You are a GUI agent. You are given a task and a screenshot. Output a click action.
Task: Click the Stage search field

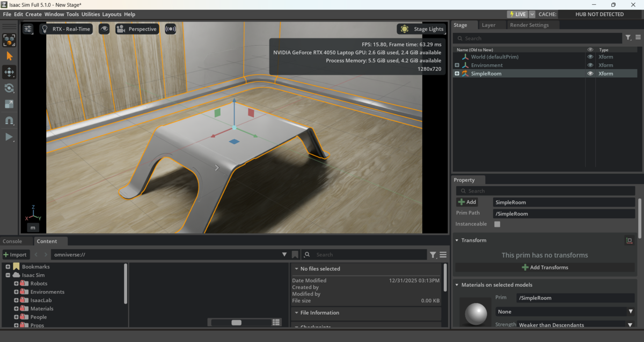[x=538, y=38]
